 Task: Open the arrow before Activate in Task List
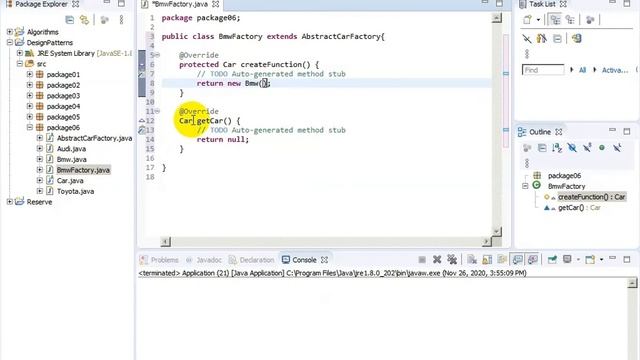coord(595,70)
